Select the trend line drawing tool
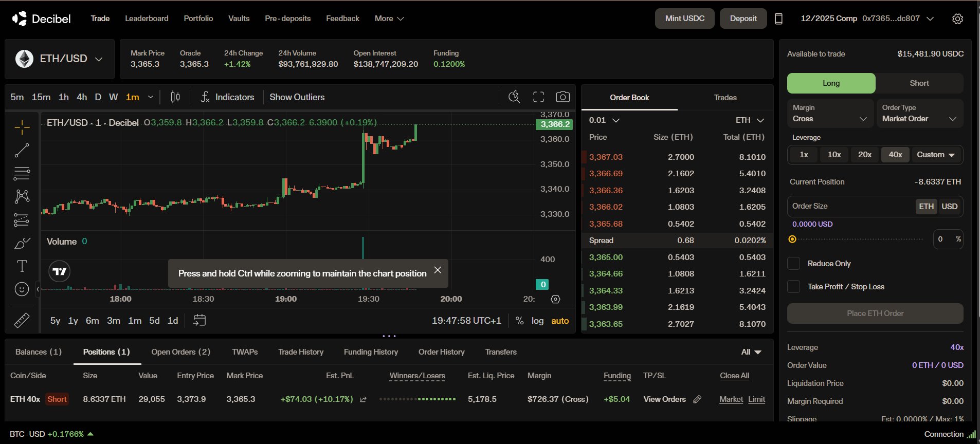Image resolution: width=980 pixels, height=444 pixels. (22, 150)
